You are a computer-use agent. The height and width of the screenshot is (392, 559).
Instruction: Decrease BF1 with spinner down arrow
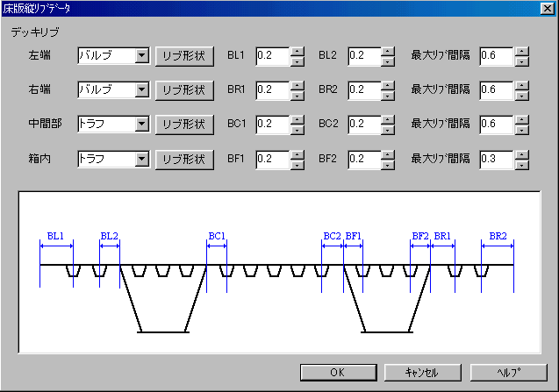click(297, 165)
